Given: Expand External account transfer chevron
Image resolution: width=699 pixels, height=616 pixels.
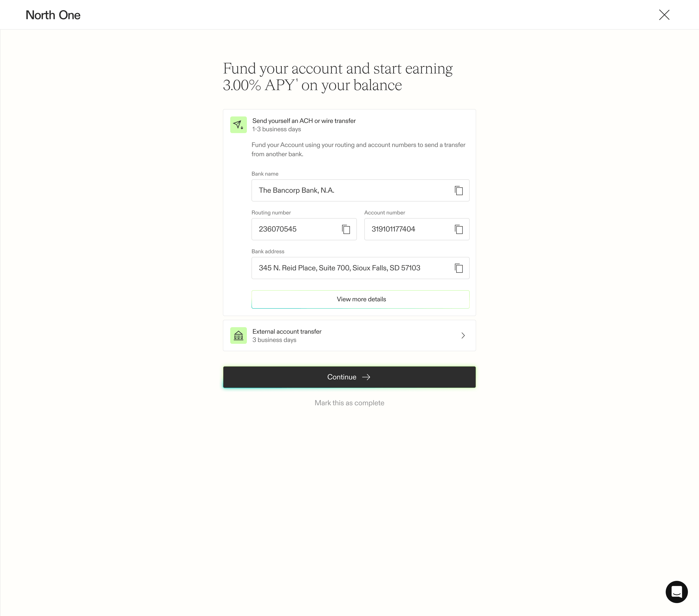Looking at the screenshot, I should [x=463, y=335].
